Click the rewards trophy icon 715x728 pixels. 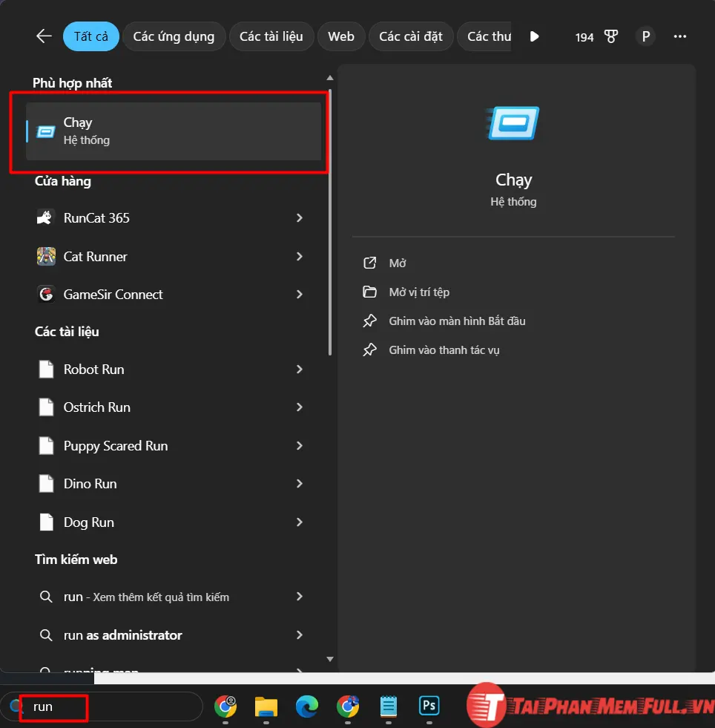[611, 36]
